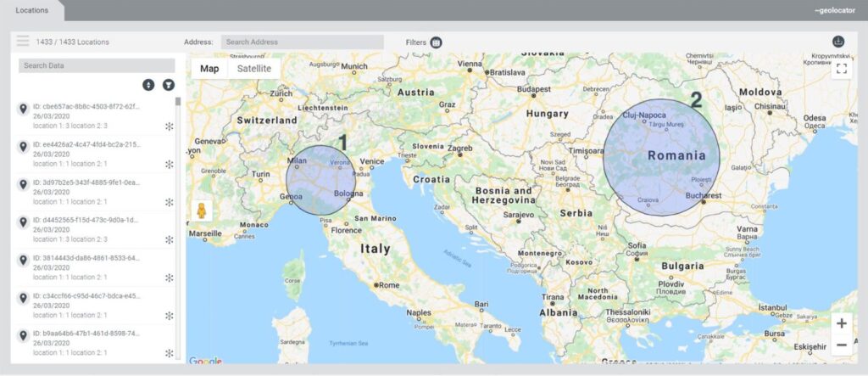Click snowflake icon for location cbe657ac

(169, 126)
